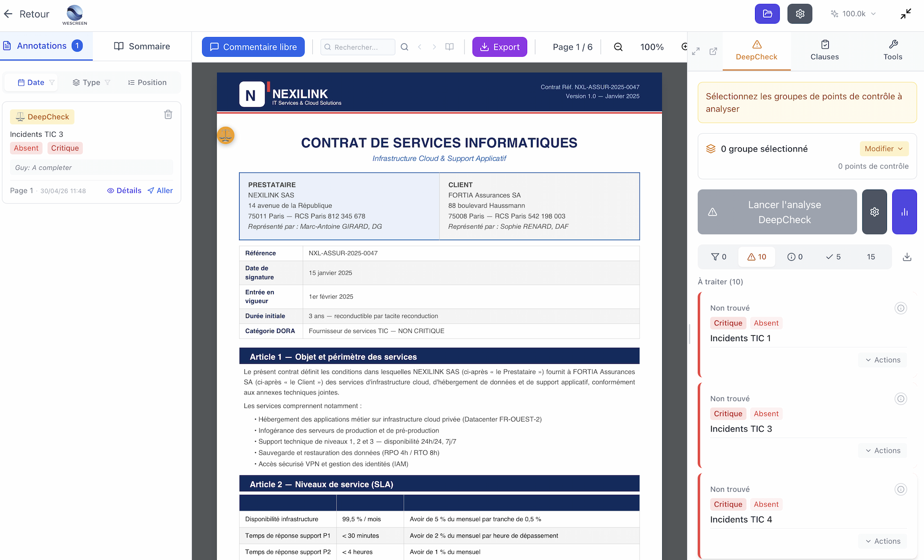The image size is (924, 560).
Task: Go to next search result chevron
Action: coord(434,47)
